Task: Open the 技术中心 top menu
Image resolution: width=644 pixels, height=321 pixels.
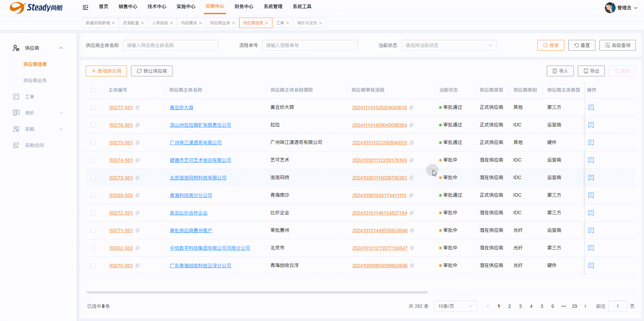Action: pos(157,7)
